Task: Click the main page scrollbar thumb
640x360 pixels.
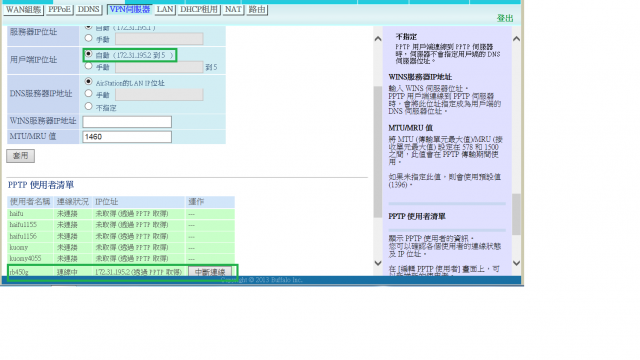Action: [x=378, y=151]
